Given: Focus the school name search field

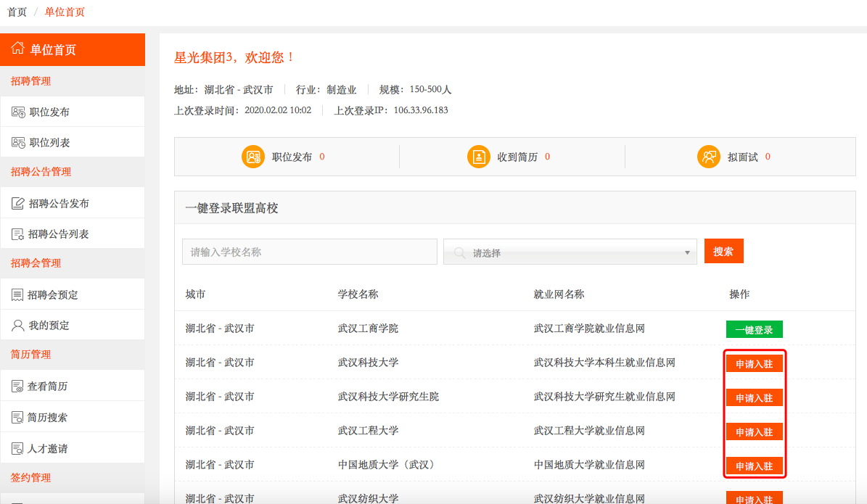Looking at the screenshot, I should (309, 252).
